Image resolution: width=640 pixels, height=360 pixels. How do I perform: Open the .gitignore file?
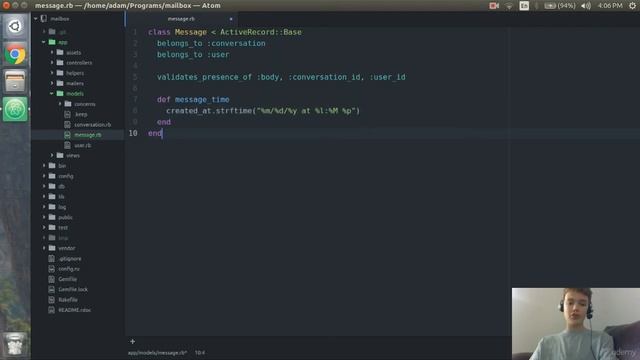pos(69,259)
